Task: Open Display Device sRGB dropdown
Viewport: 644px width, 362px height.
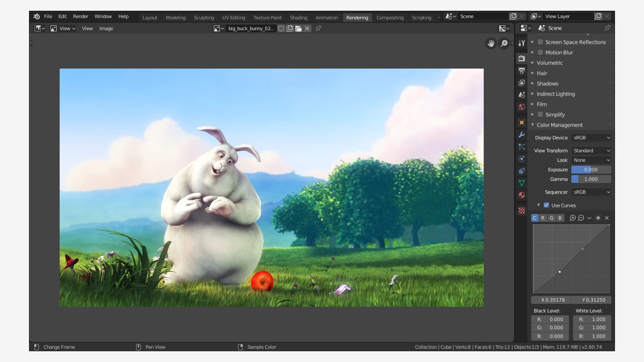Action: [x=591, y=138]
